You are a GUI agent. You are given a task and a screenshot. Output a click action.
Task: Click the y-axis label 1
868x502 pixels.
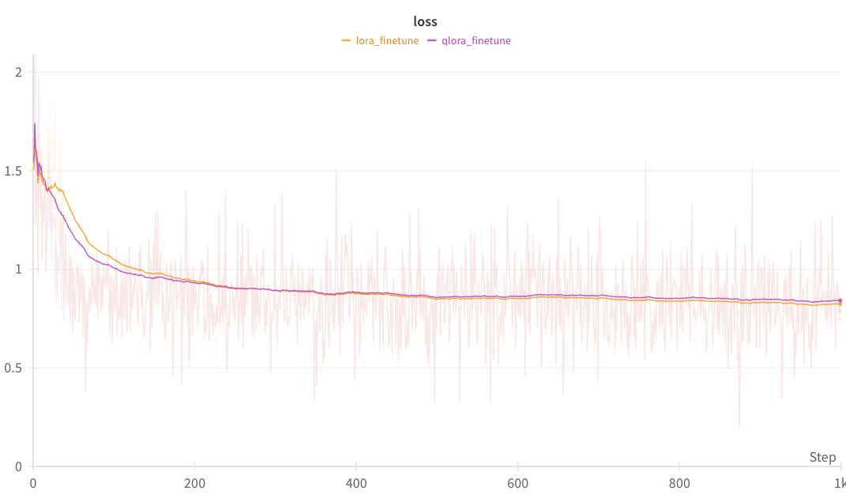point(19,270)
